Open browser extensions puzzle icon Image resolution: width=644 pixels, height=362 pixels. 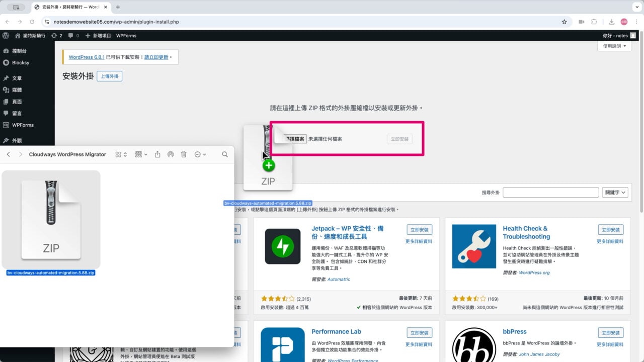point(594,22)
